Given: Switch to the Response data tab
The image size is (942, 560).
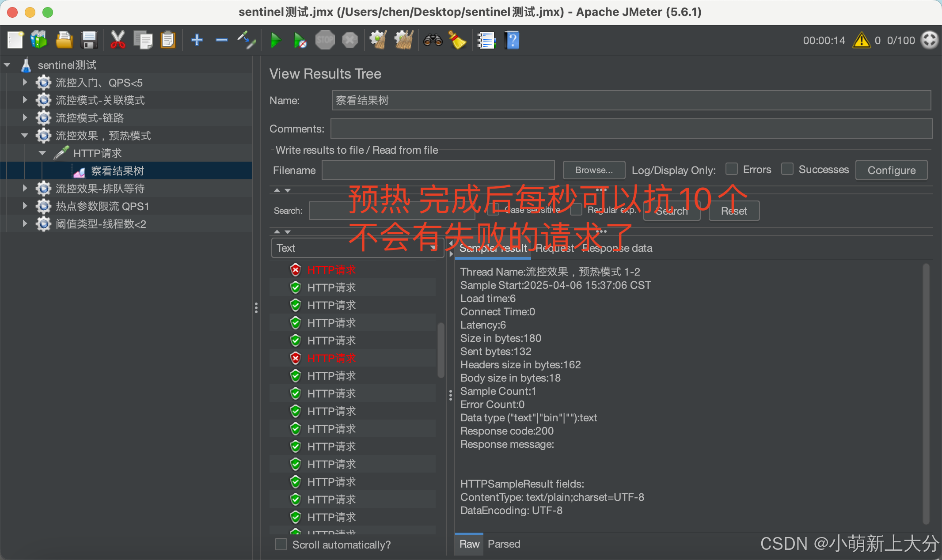Looking at the screenshot, I should coord(617,248).
